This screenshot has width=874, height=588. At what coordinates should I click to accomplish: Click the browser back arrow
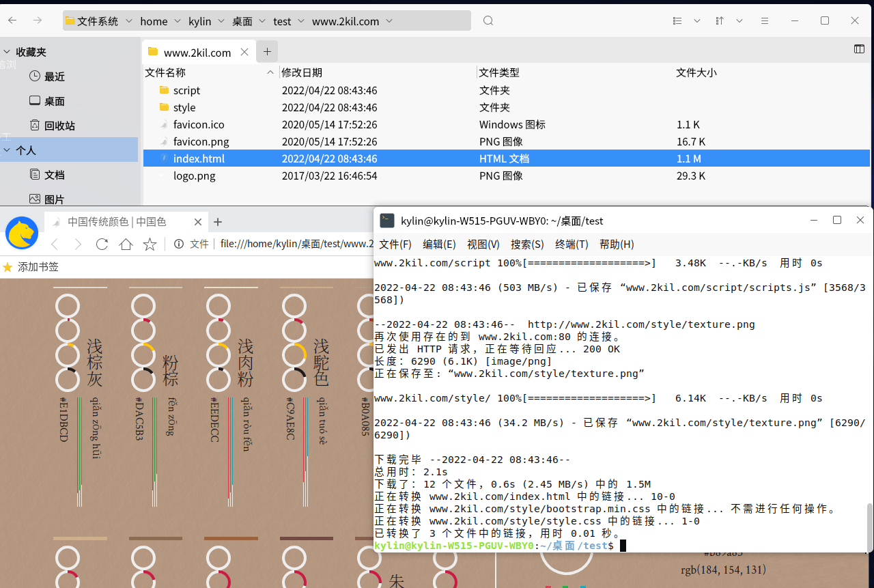[x=55, y=244]
